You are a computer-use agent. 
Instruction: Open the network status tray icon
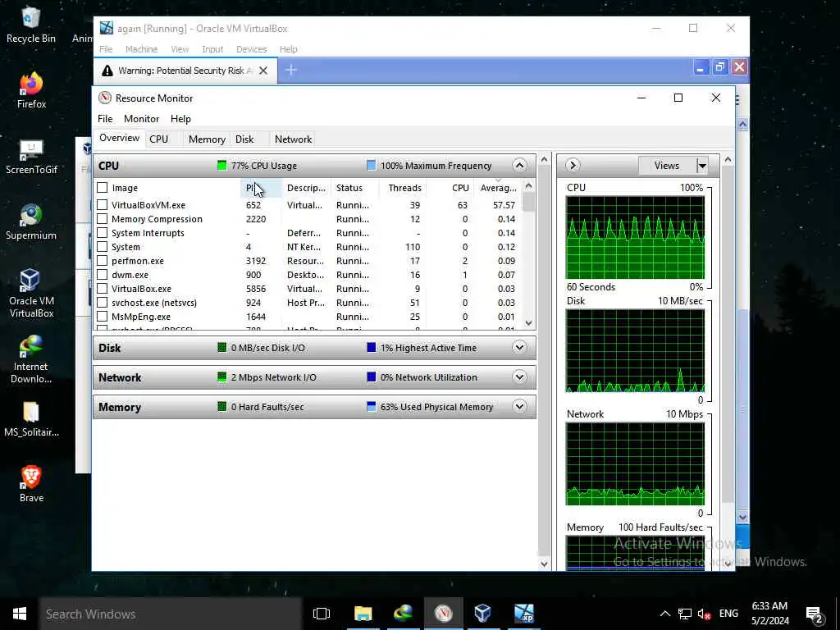pos(685,614)
